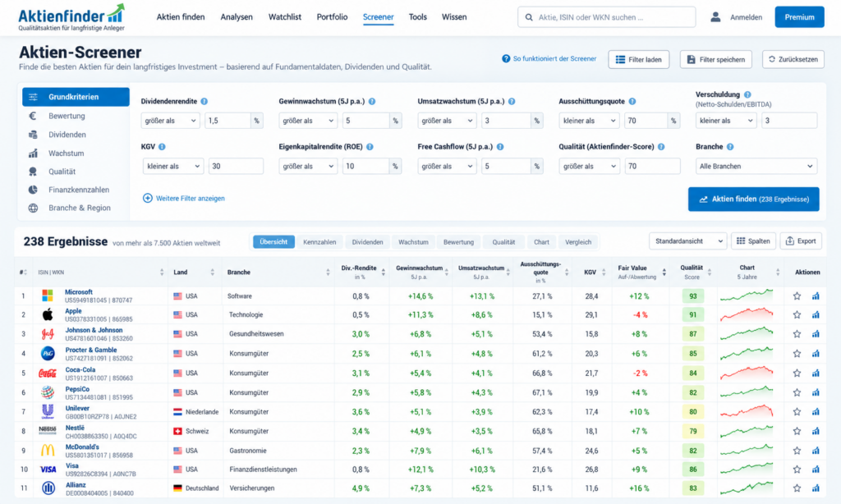Image resolution: width=841 pixels, height=504 pixels.
Task: Open So funktioniert der Screener link
Action: click(549, 59)
